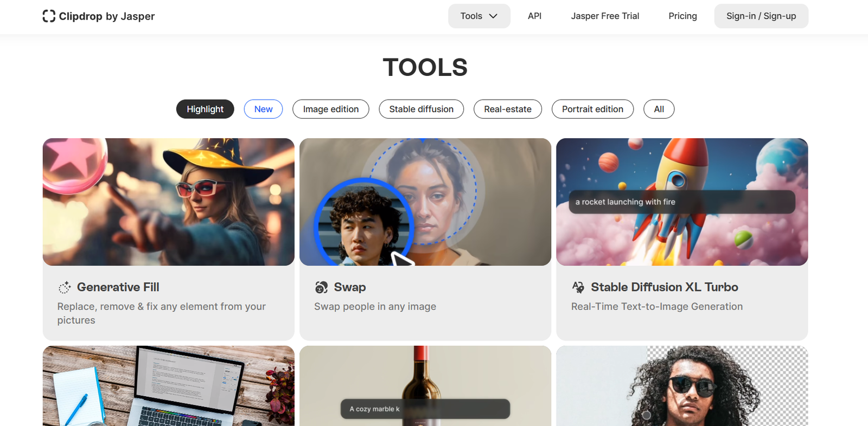Open the curly-haired man with sunglasses thumbnail
Viewport: 868px width, 426px height.
[x=682, y=386]
